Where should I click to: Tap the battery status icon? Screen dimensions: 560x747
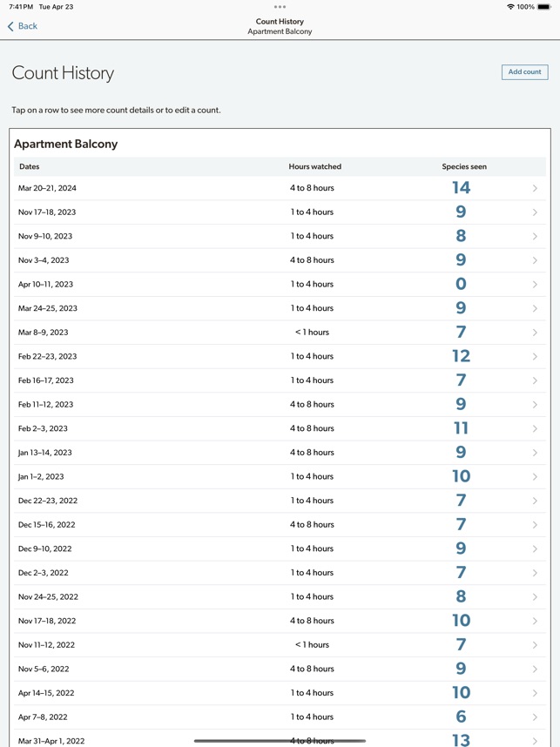544,7
